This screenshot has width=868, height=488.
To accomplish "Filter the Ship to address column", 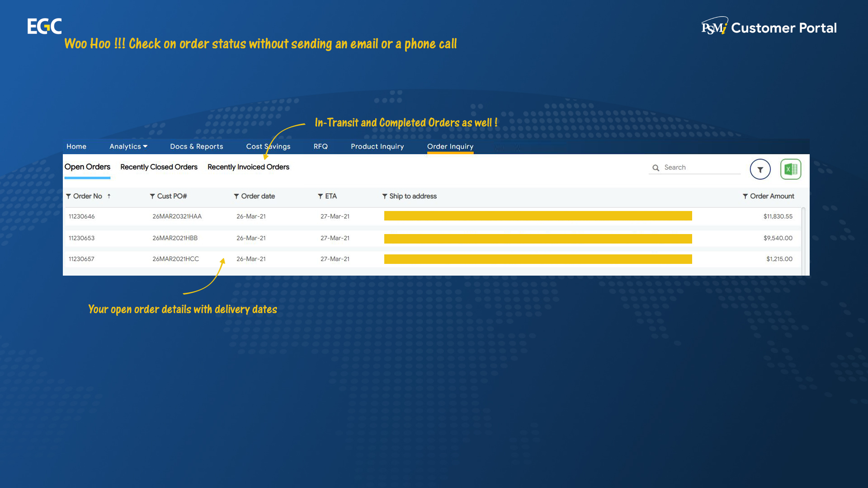I will point(385,196).
